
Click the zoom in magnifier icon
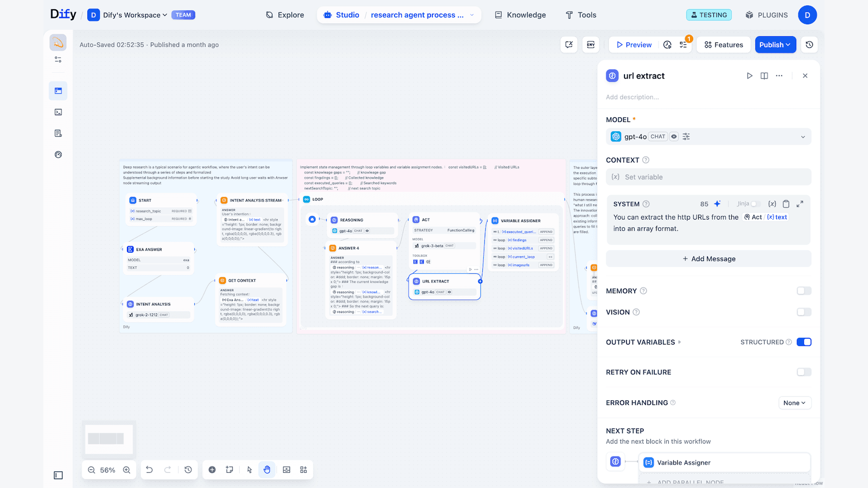(x=126, y=470)
